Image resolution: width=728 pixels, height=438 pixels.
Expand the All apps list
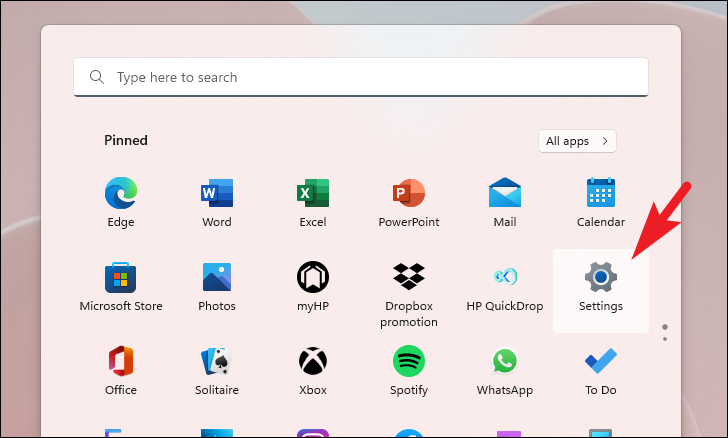click(x=577, y=141)
